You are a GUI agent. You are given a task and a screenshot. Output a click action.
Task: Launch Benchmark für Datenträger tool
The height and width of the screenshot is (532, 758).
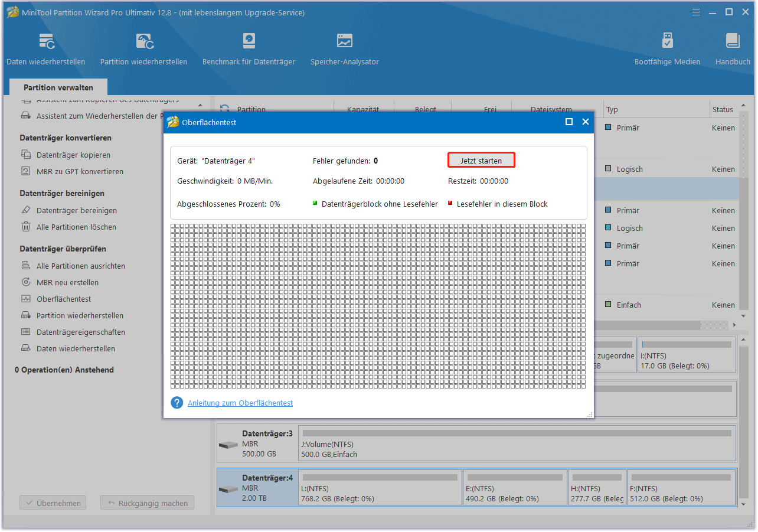249,50
